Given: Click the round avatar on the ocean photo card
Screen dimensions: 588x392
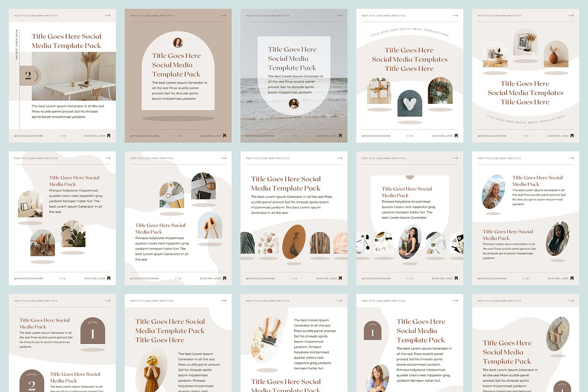Looking at the screenshot, I should [294, 103].
